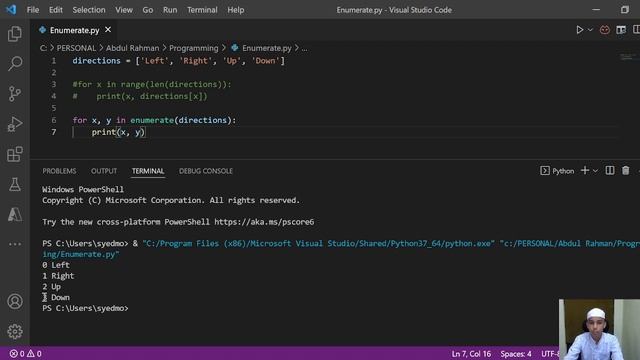
Task: Show additional views ellipsis in activity bar
Action: click(15, 244)
